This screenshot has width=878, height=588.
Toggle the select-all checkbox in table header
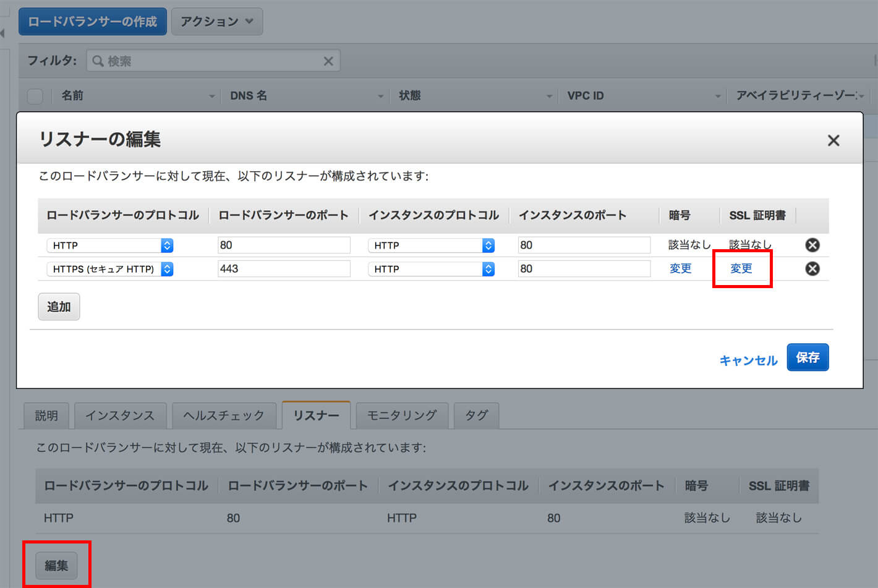coord(35,96)
